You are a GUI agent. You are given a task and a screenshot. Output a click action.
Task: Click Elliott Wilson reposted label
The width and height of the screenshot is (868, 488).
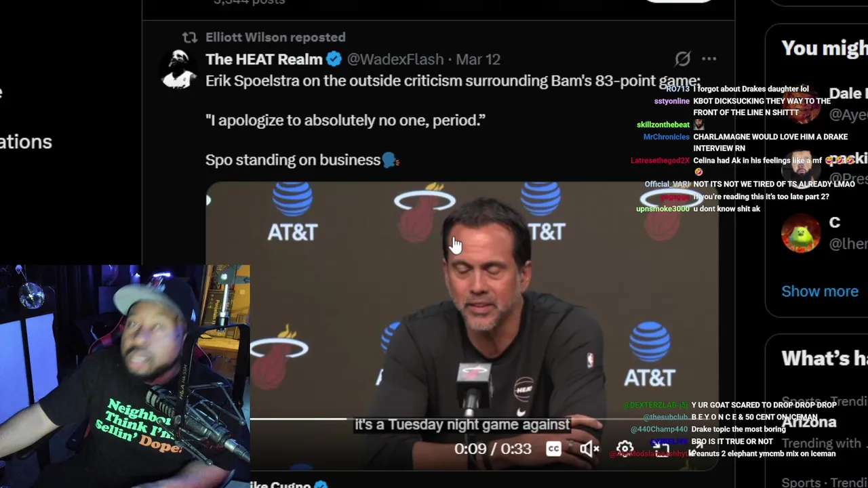coord(275,37)
